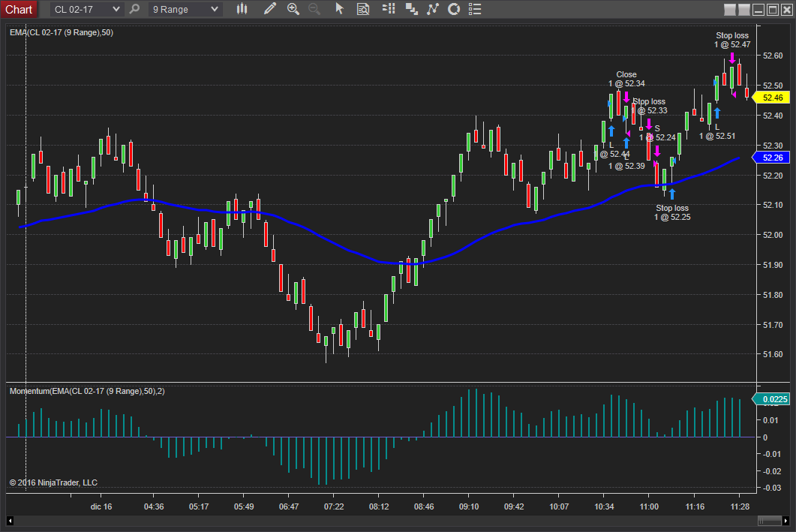Image resolution: width=796 pixels, height=532 pixels.
Task: Click the horizontal scrollbar left arrow
Action: [x=10, y=521]
